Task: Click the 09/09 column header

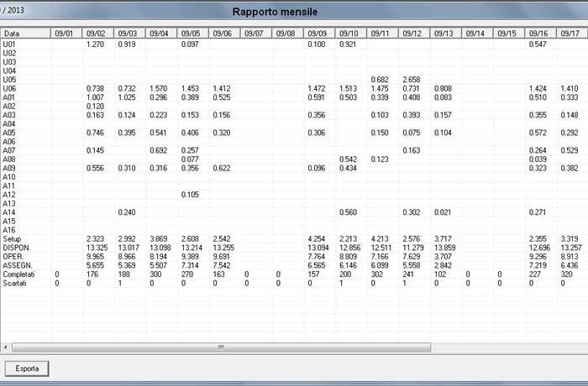Action: (x=319, y=34)
